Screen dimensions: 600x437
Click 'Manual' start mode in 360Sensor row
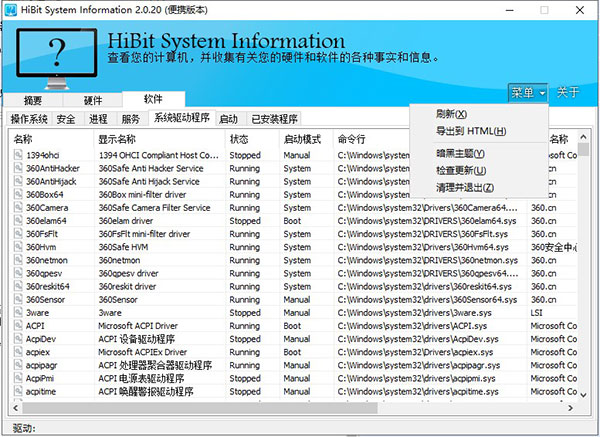(x=297, y=300)
